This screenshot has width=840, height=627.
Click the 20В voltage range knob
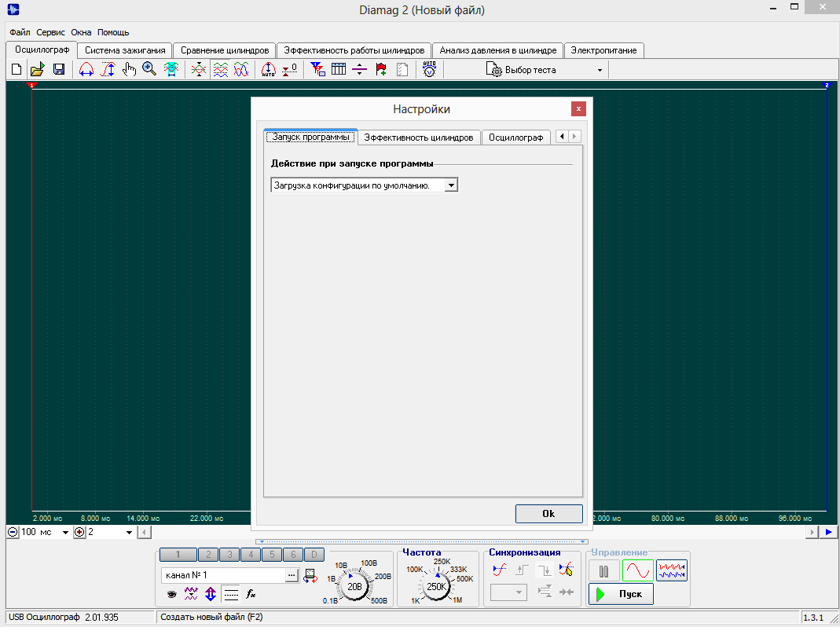coord(354,586)
